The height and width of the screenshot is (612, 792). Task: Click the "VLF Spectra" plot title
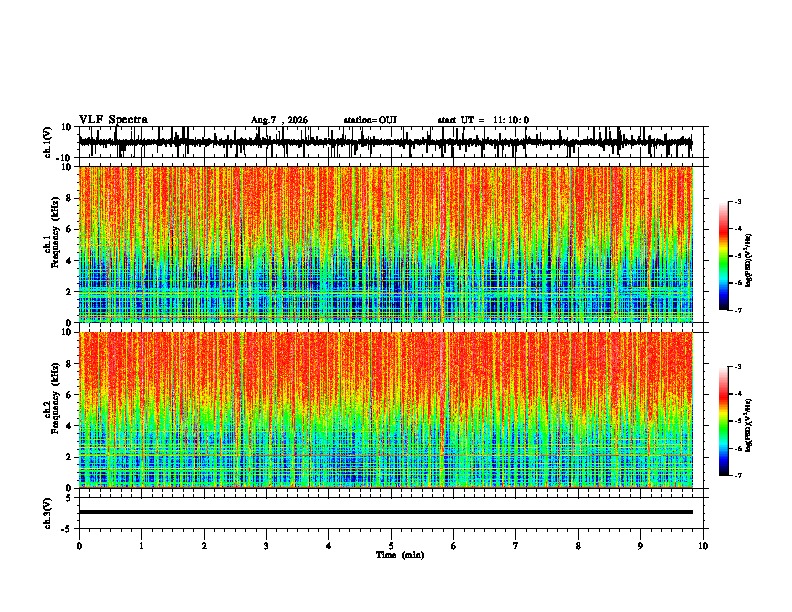click(x=113, y=120)
